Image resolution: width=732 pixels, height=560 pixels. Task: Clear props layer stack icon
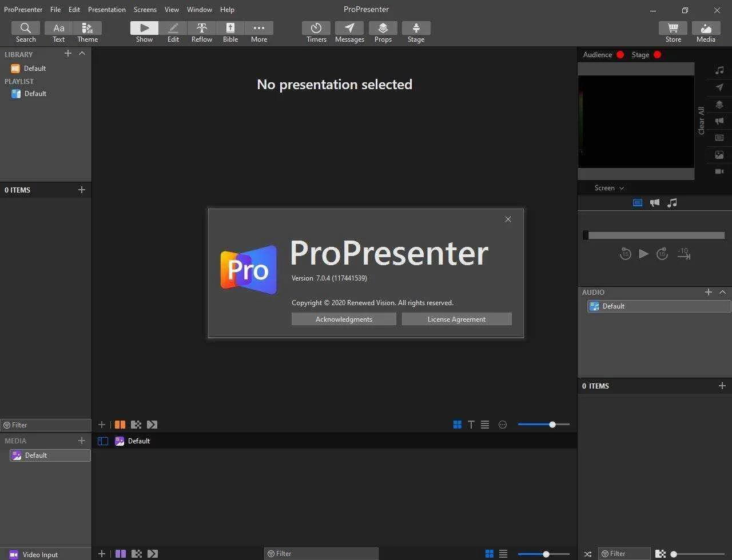(719, 105)
